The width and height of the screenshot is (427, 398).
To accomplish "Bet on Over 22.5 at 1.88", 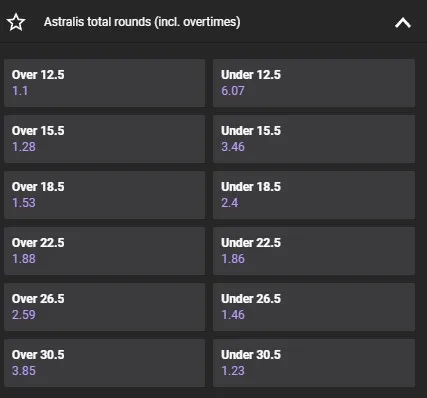I will tap(104, 251).
